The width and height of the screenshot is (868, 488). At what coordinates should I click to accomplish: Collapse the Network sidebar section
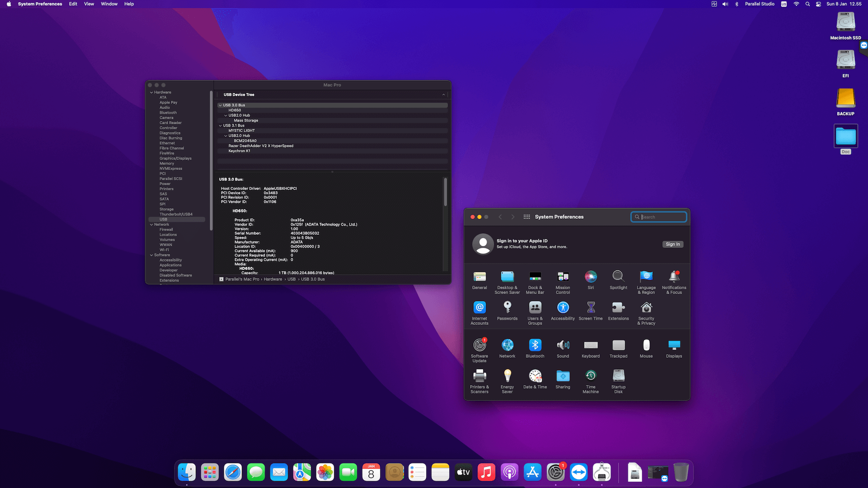(151, 225)
